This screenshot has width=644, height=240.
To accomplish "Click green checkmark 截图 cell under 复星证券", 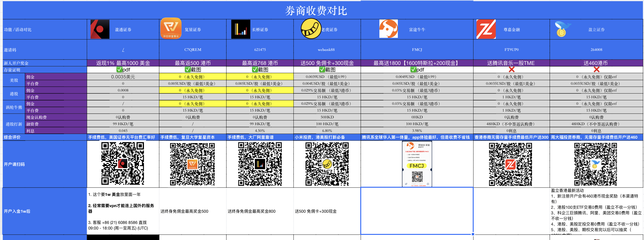I will coord(192,70).
